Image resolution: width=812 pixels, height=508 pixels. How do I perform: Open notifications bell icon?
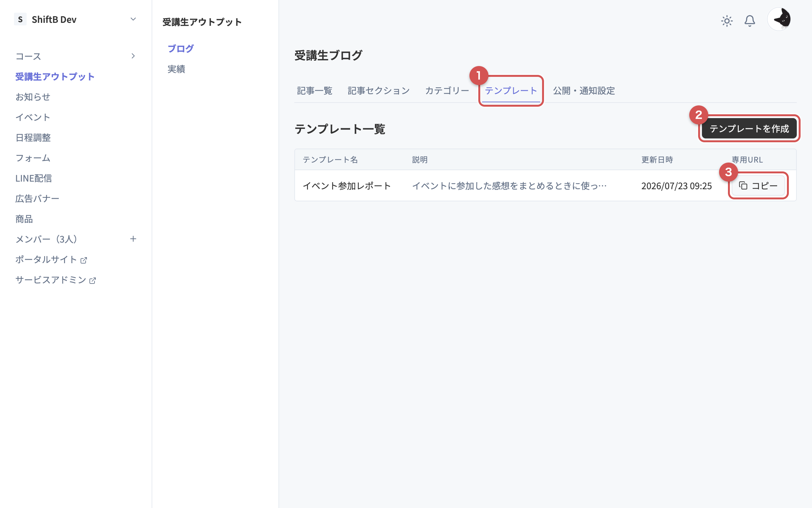pyautogui.click(x=750, y=21)
